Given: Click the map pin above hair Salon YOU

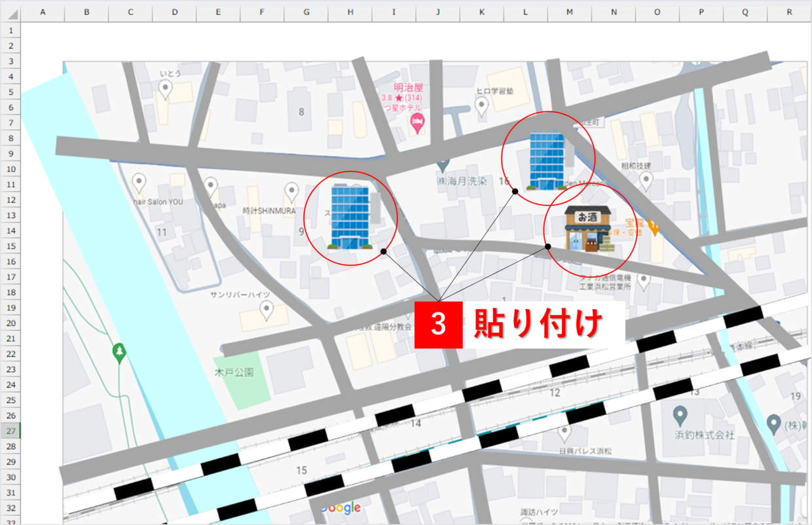Looking at the screenshot, I should click(x=139, y=182).
